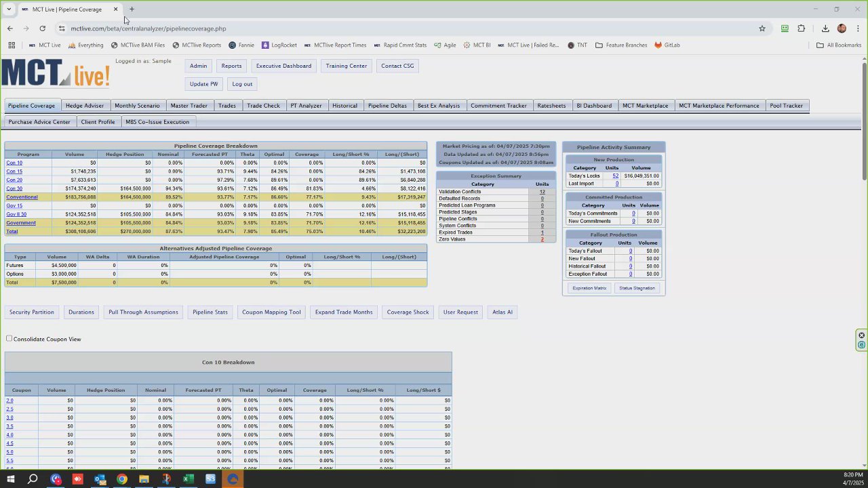868x488 pixels.
Task: Switch to the Hedge Adviser tab
Action: pyautogui.click(x=85, y=106)
